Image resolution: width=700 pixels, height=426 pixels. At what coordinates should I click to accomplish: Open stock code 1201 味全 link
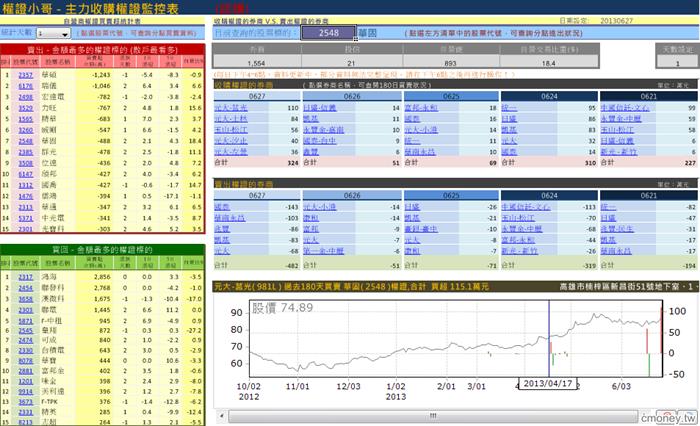[x=25, y=381]
